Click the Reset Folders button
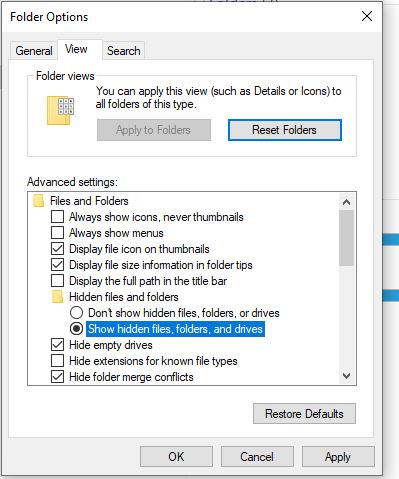 coord(285,130)
